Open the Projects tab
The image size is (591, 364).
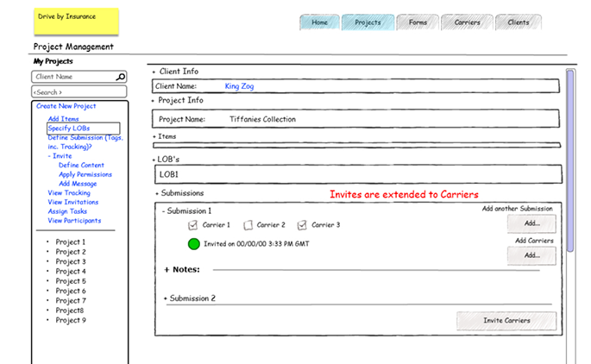368,22
